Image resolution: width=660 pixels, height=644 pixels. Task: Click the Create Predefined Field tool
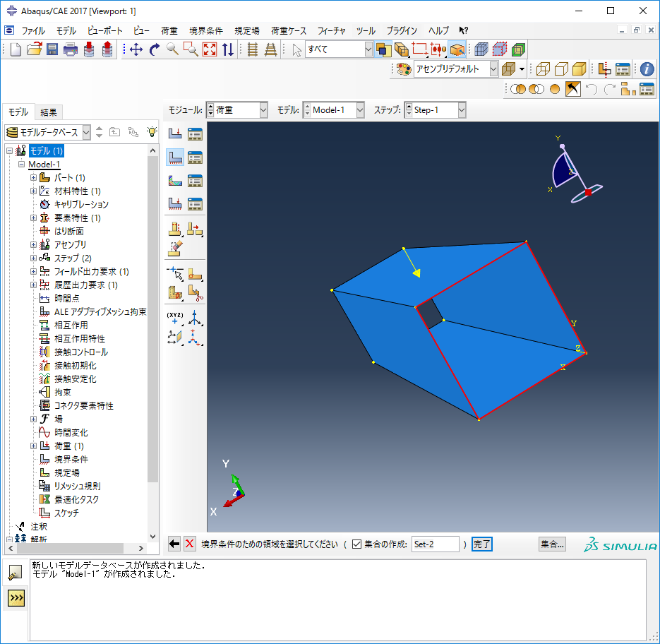(175, 181)
